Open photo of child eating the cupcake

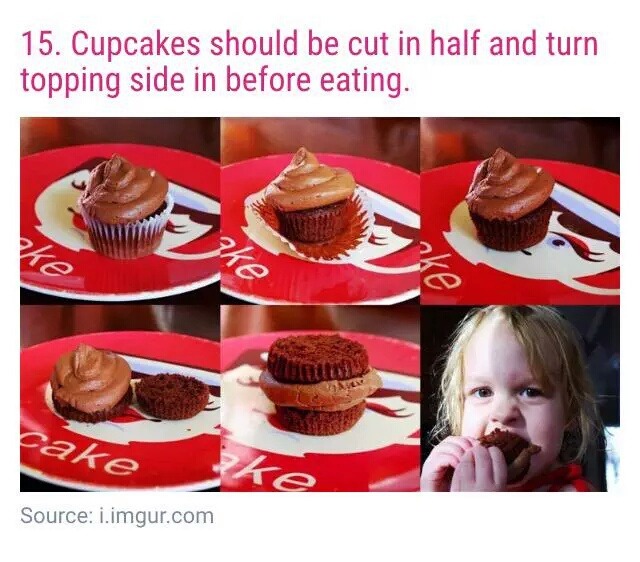(x=520, y=398)
